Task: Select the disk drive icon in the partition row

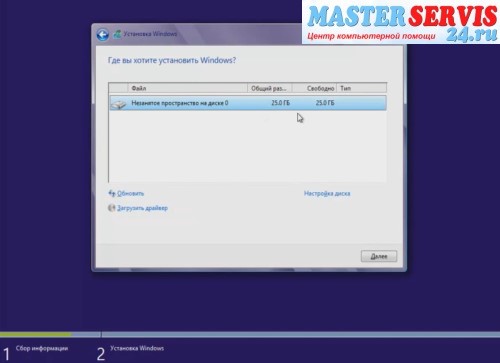Action: pyautogui.click(x=119, y=104)
